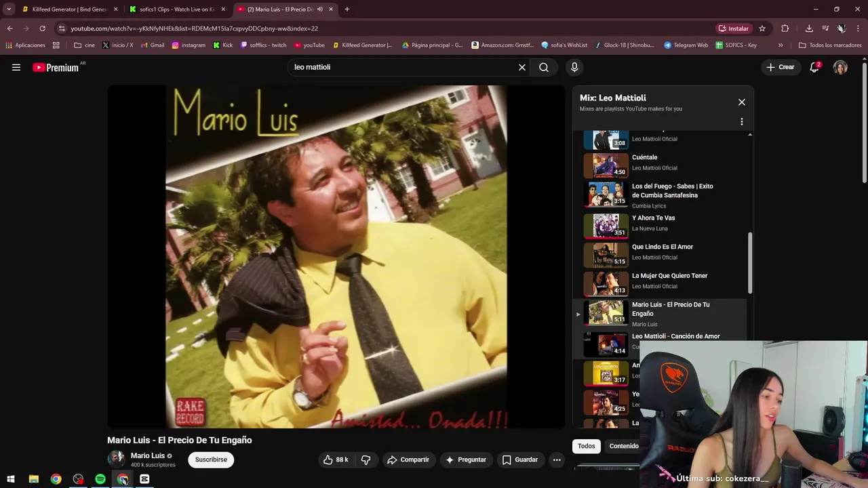Subscribe with Suscribirse button
This screenshot has height=488, width=868.
(x=211, y=460)
